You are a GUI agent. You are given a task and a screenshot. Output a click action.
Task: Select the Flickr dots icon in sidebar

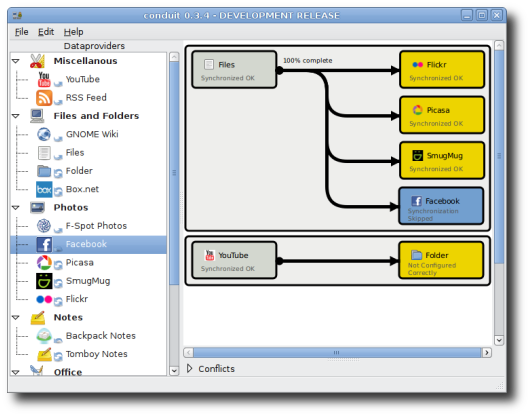[x=44, y=299]
